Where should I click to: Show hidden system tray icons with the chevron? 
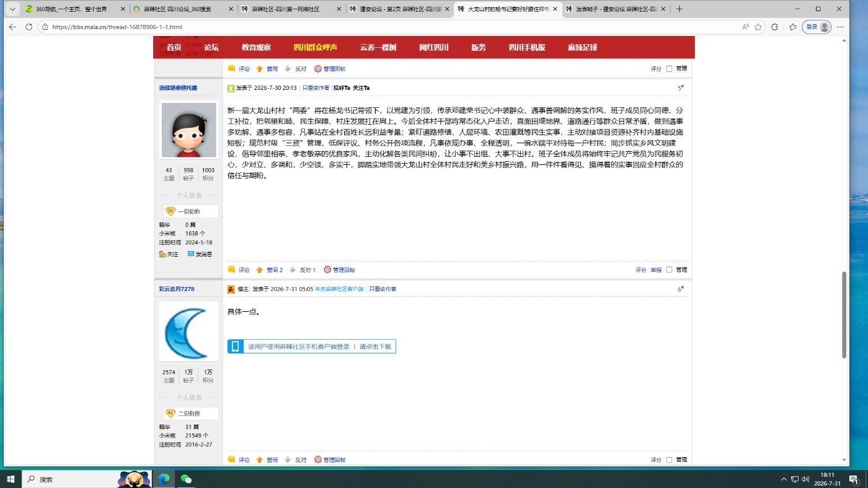785,479
